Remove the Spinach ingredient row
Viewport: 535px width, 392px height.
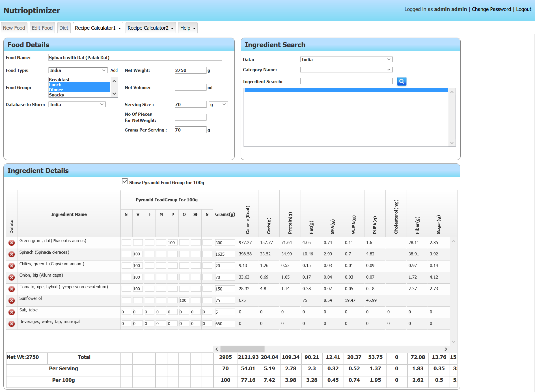[12, 254]
